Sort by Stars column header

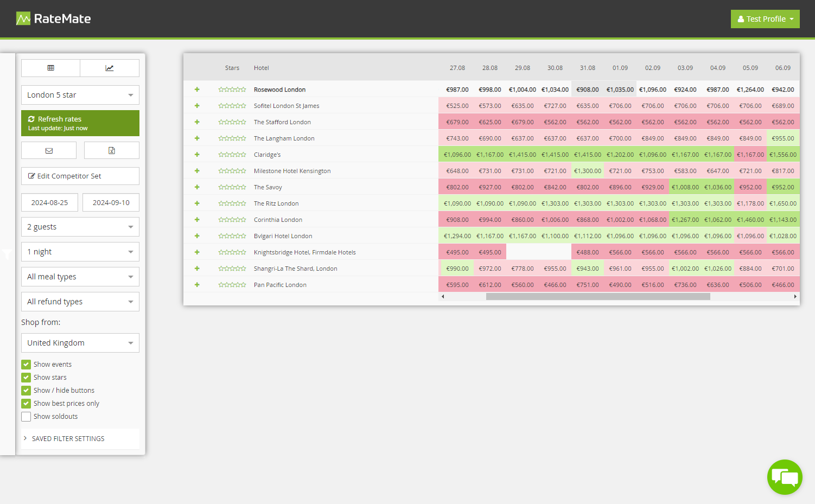click(x=232, y=68)
